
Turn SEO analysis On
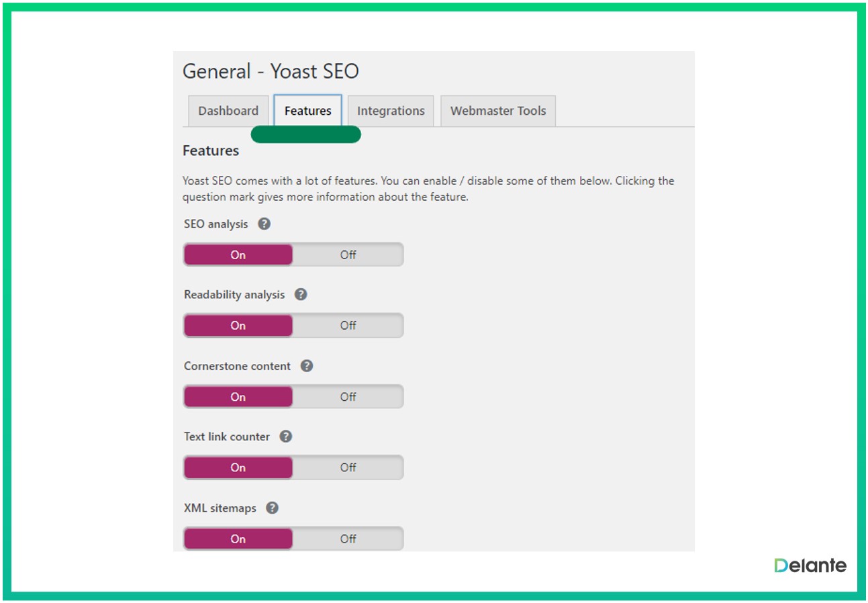(x=238, y=254)
